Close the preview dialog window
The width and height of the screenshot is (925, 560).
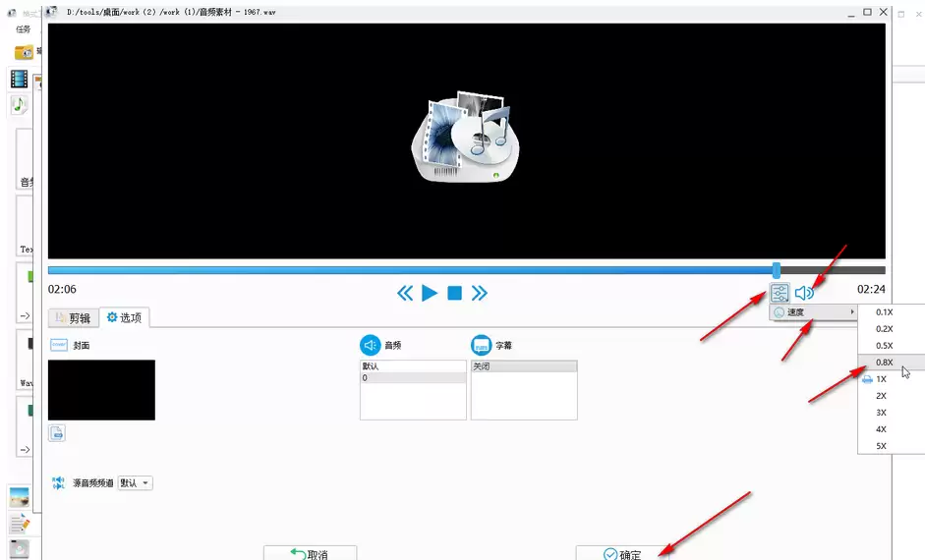(883, 12)
